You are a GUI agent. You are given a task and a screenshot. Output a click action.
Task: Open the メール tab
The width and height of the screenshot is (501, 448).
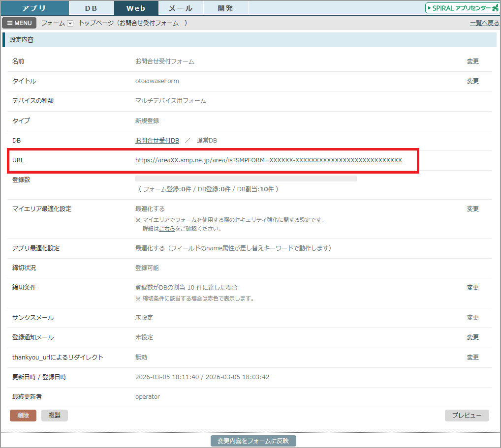pyautogui.click(x=181, y=8)
